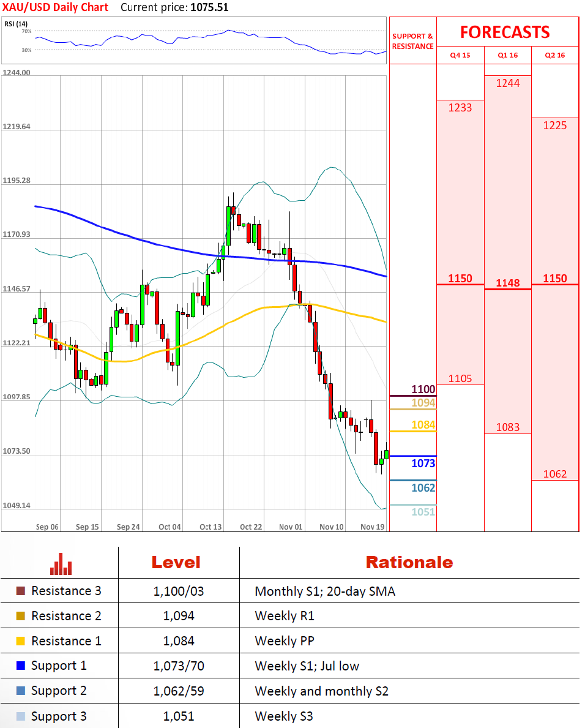Select the Resistance 1 row label

pyautogui.click(x=66, y=640)
